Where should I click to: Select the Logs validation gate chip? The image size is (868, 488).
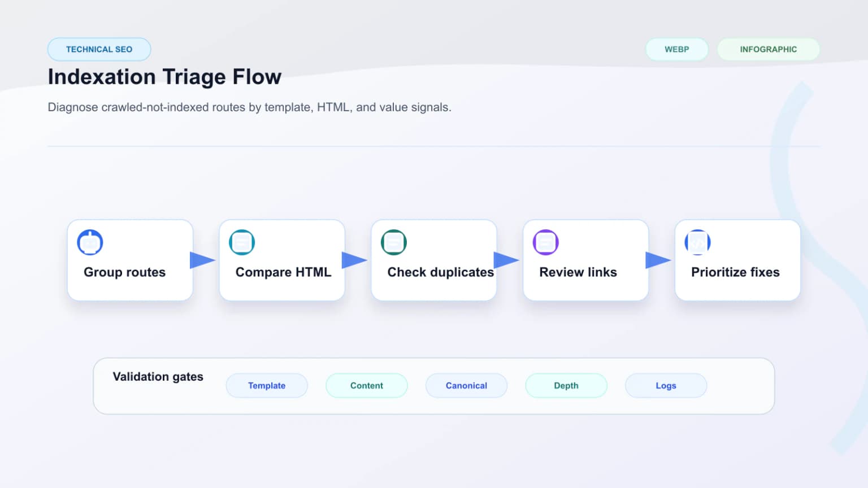[666, 385]
